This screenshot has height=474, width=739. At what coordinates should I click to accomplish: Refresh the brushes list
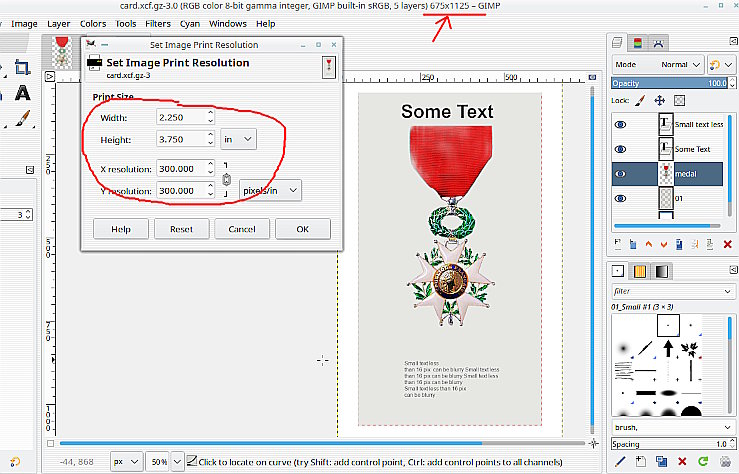pyautogui.click(x=703, y=461)
